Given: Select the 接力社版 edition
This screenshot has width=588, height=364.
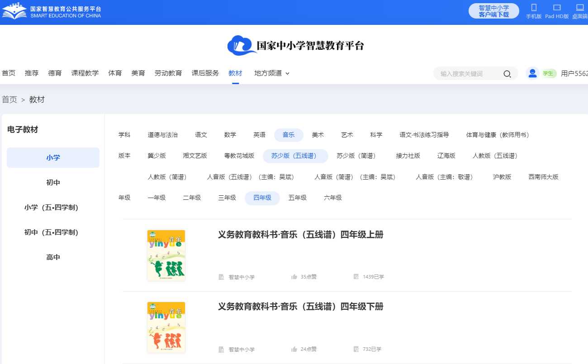Looking at the screenshot, I should (x=408, y=156).
